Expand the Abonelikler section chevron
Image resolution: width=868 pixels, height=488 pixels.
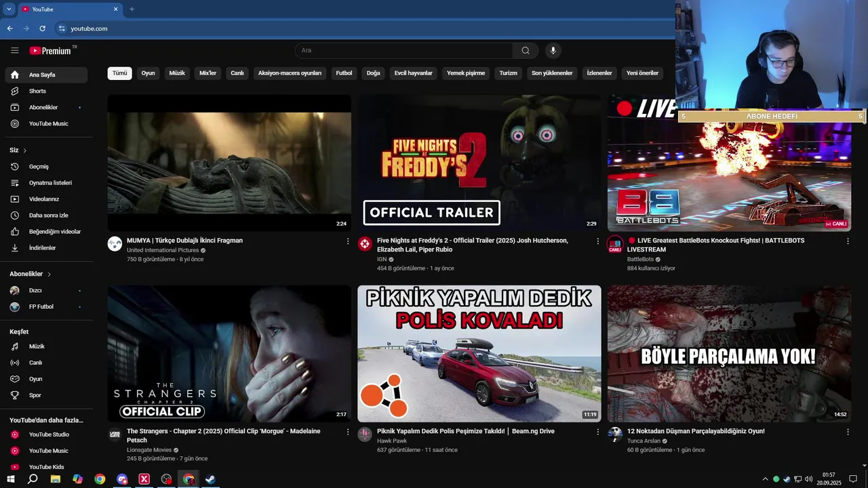click(49, 274)
